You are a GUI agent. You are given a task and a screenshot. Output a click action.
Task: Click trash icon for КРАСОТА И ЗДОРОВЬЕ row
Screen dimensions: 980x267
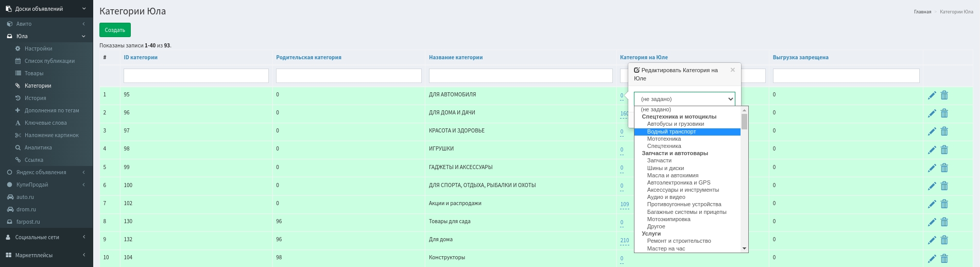[944, 131]
